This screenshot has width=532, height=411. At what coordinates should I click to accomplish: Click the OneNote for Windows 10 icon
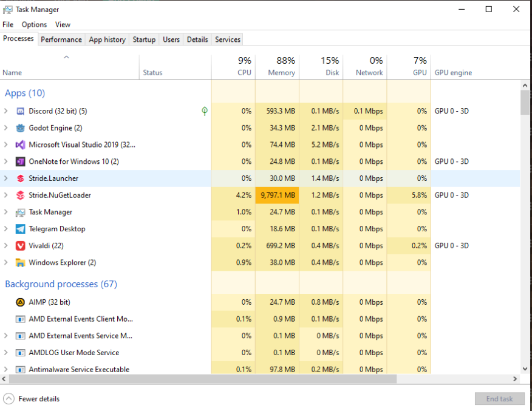pos(21,161)
